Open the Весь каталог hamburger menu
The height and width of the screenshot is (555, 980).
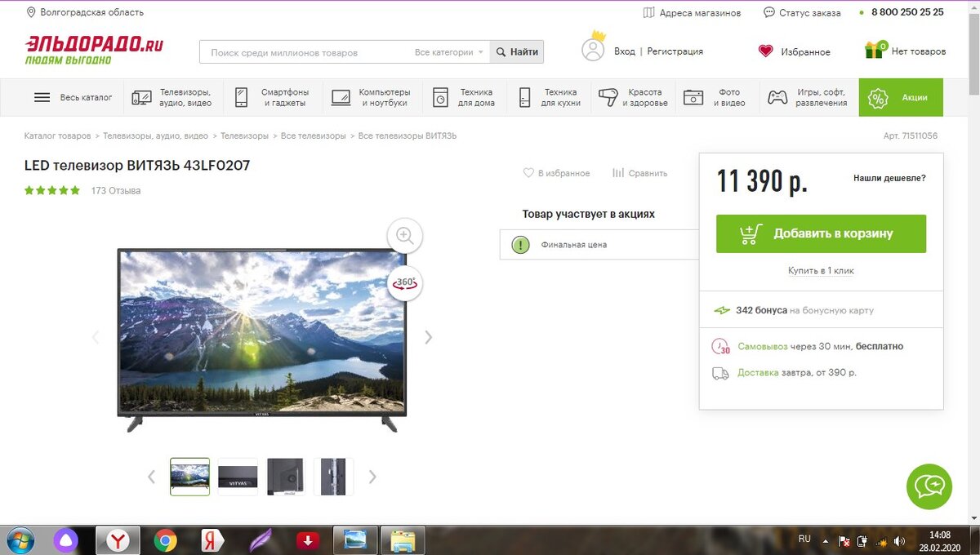pyautogui.click(x=73, y=97)
